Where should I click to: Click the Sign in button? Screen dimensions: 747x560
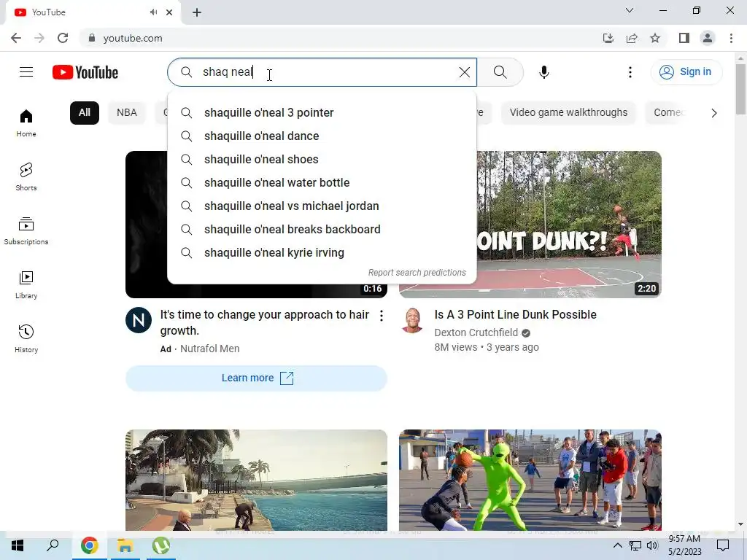click(x=686, y=72)
